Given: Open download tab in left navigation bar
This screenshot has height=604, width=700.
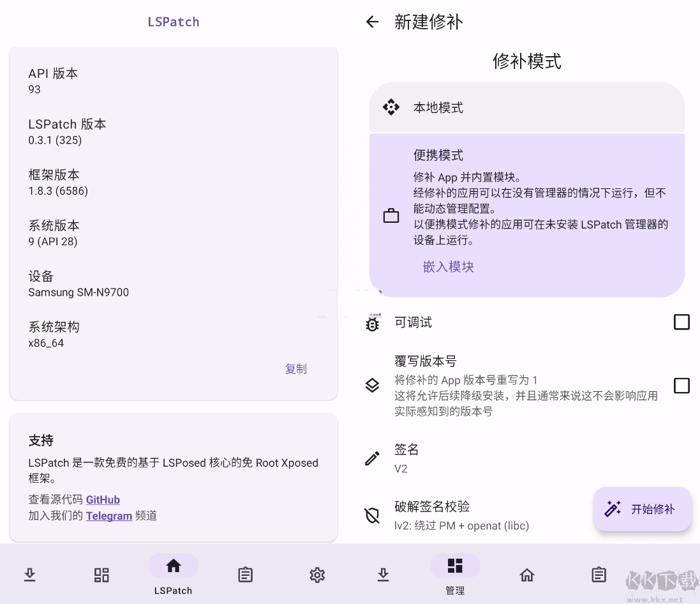Looking at the screenshot, I should click(x=29, y=575).
